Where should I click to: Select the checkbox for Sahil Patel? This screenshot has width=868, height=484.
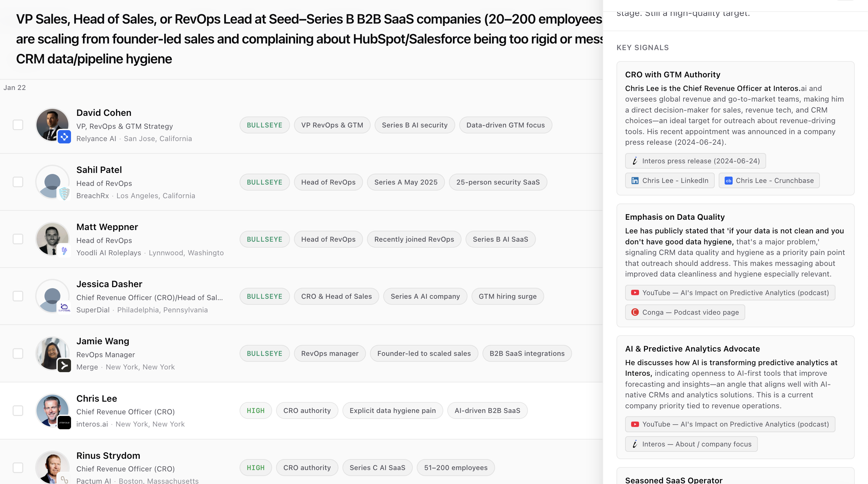[x=18, y=182]
